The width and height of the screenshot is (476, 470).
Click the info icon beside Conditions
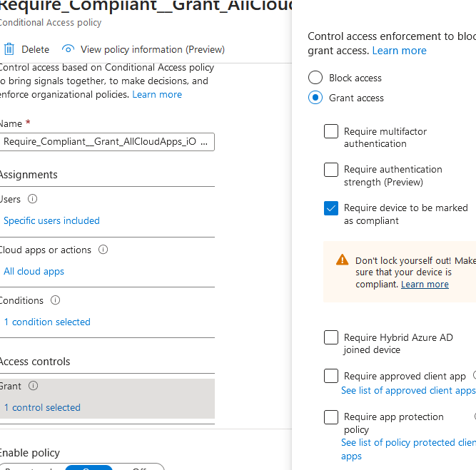pos(56,300)
